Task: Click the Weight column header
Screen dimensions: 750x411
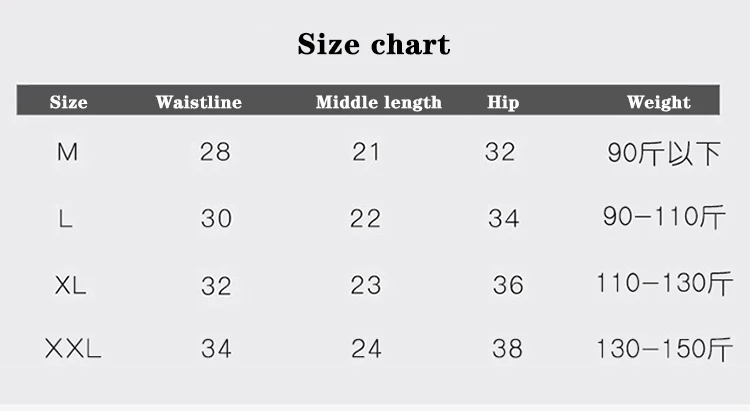Action: tap(658, 102)
